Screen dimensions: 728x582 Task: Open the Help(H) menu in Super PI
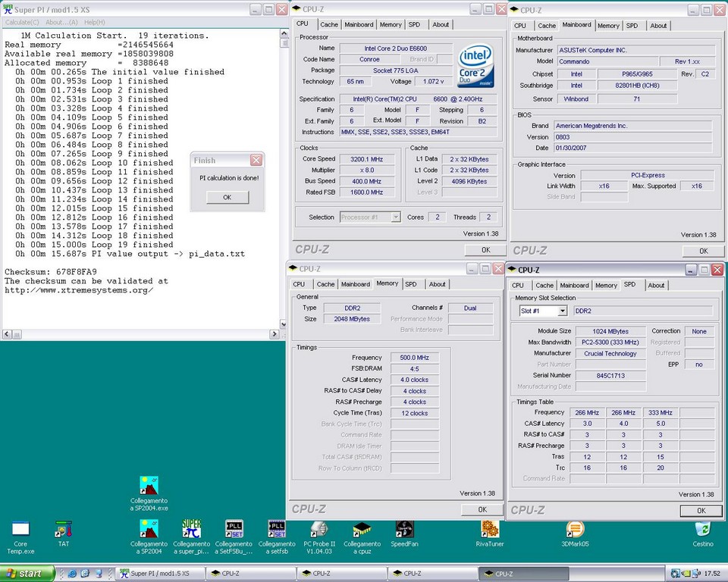click(95, 22)
